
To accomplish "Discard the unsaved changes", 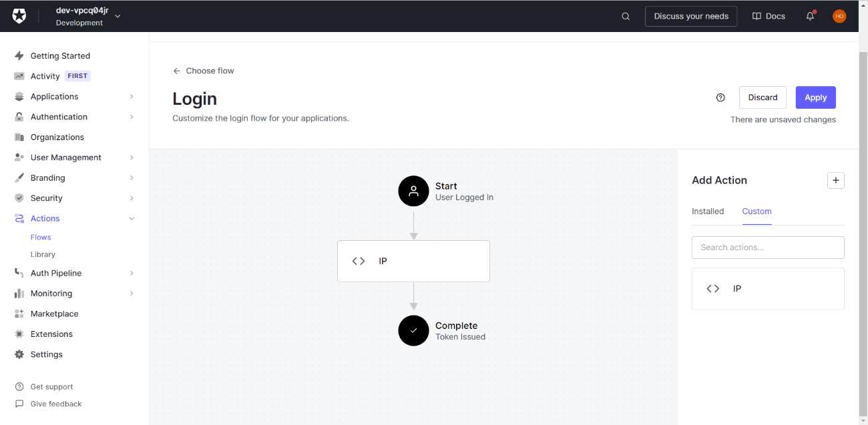I will click(763, 97).
